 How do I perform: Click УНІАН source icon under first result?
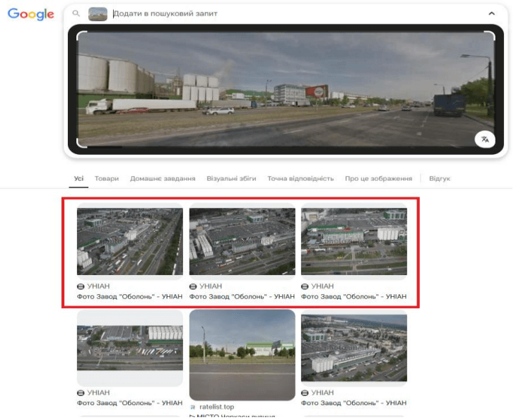click(81, 286)
